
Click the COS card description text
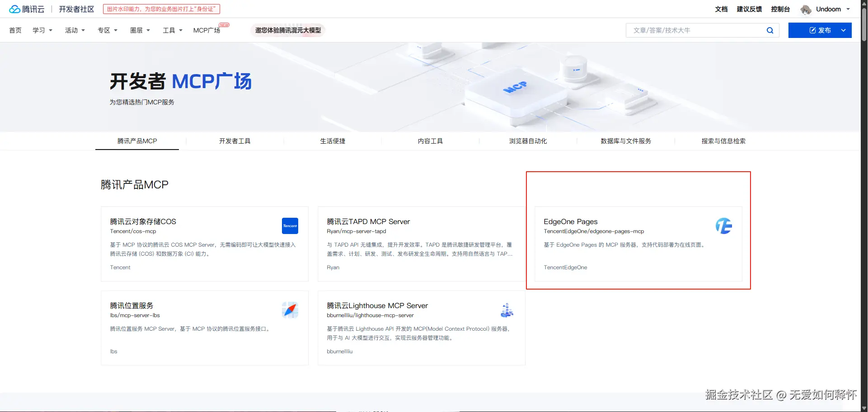(x=203, y=249)
